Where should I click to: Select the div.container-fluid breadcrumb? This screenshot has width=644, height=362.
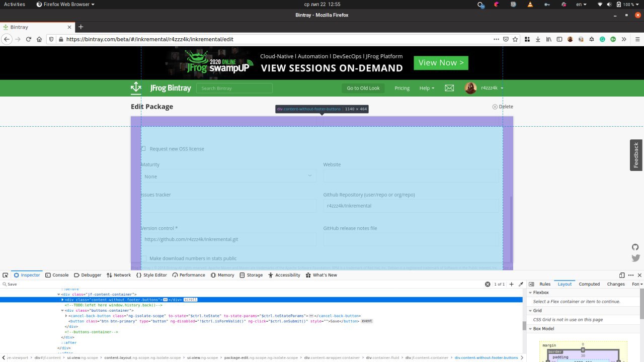[382, 357]
